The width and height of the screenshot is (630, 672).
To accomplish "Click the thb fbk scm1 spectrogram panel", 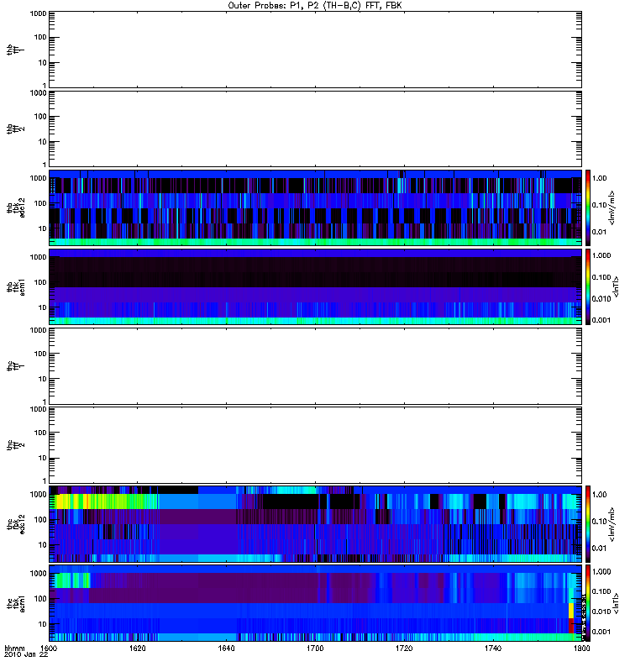I will [x=315, y=286].
